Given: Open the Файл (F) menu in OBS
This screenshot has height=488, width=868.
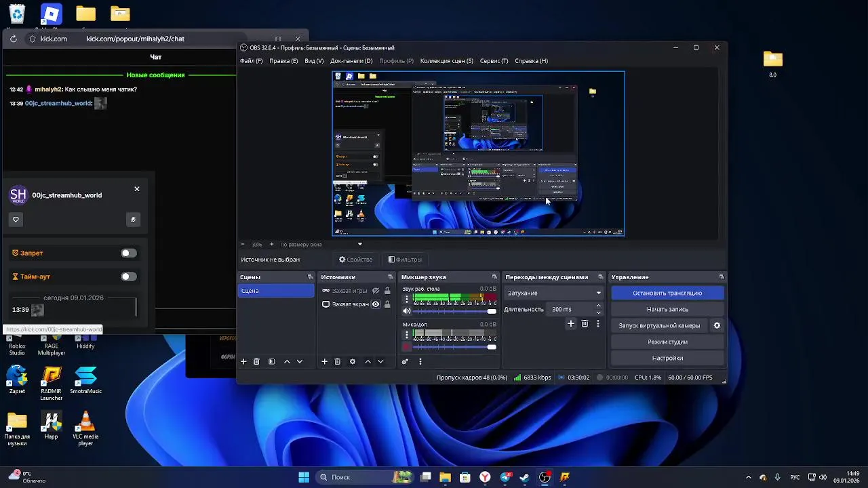Looking at the screenshot, I should pyautogui.click(x=251, y=61).
